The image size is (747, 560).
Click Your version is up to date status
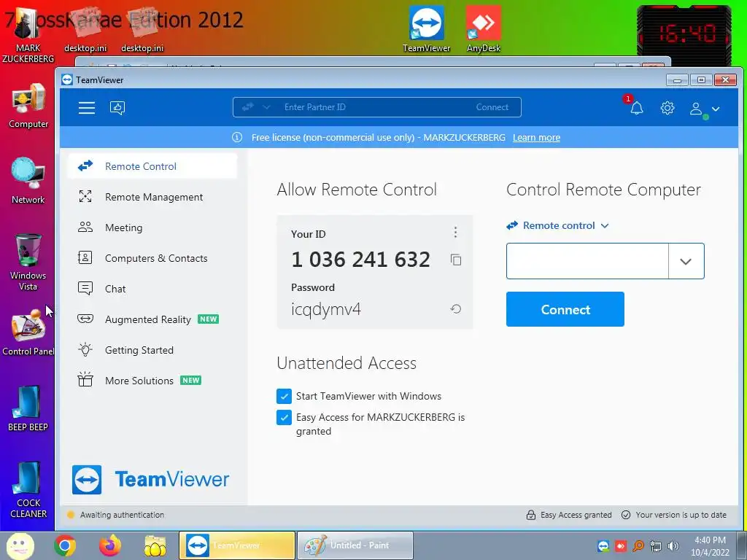coord(674,515)
